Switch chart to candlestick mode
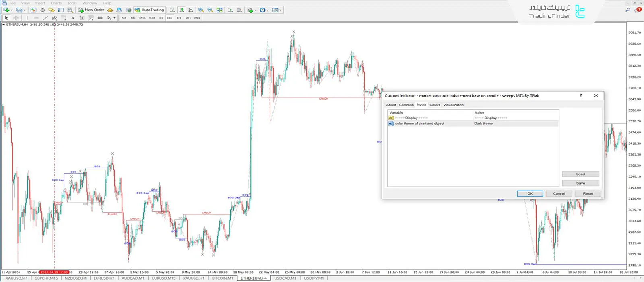The image size is (644, 282). [182, 10]
